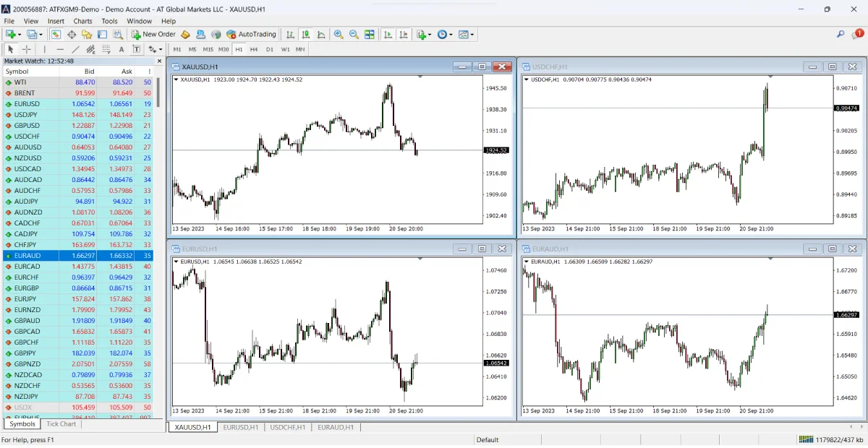Screen dimensions: 868x448
Task: Switch to the EURUSD,H1 chart tab
Action: click(x=240, y=427)
